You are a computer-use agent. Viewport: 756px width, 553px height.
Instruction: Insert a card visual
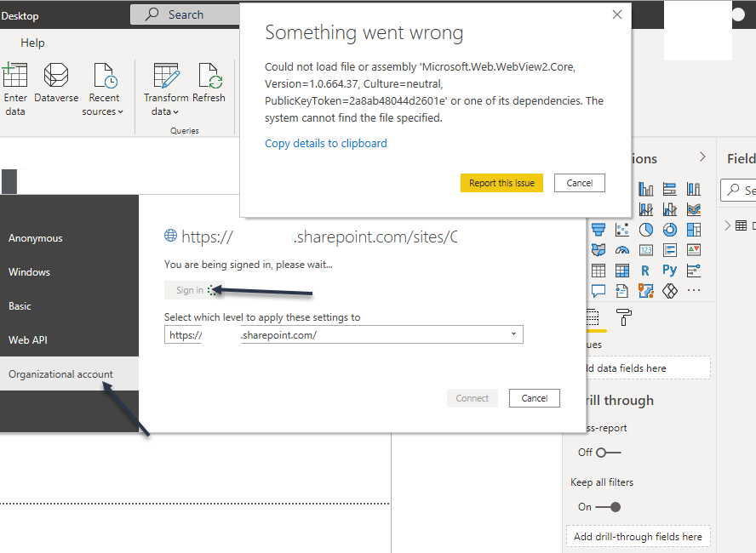646,250
